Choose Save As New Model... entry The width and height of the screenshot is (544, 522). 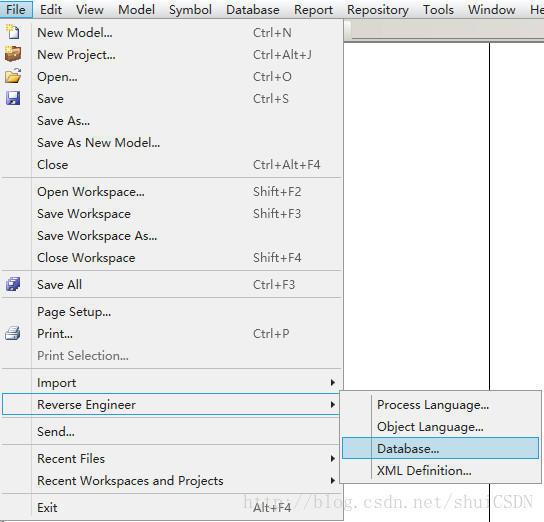click(x=172, y=143)
